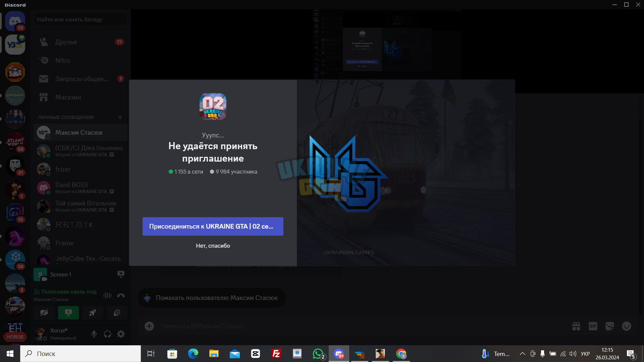The width and height of the screenshot is (644, 362).
Task: Open the Друзья tab
Action: (80, 42)
